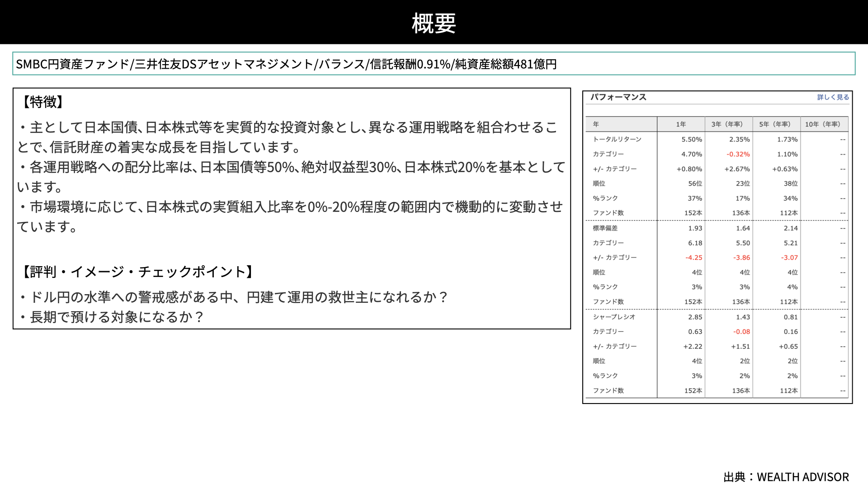Click the +0.80% category difference value
This screenshot has height=488, width=868.
click(689, 169)
